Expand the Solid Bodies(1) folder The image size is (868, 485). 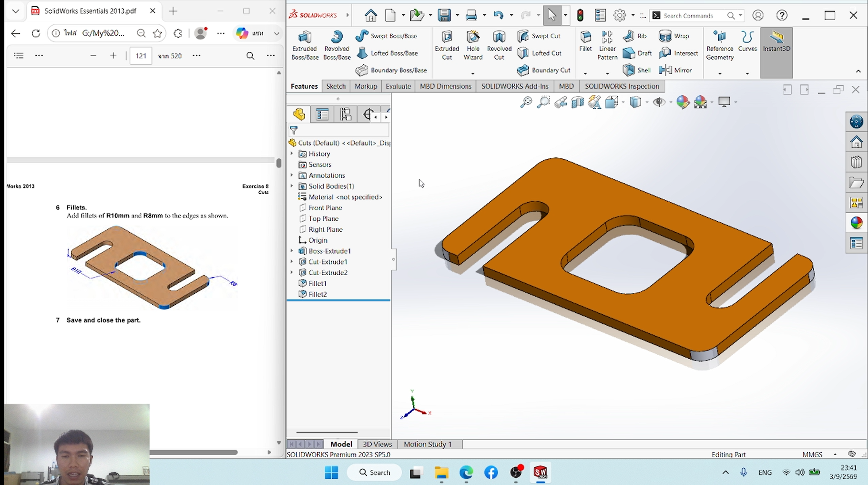tap(292, 186)
